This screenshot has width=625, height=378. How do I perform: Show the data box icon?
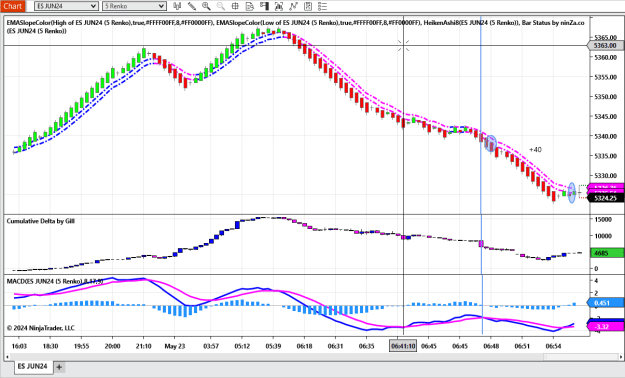coord(250,6)
